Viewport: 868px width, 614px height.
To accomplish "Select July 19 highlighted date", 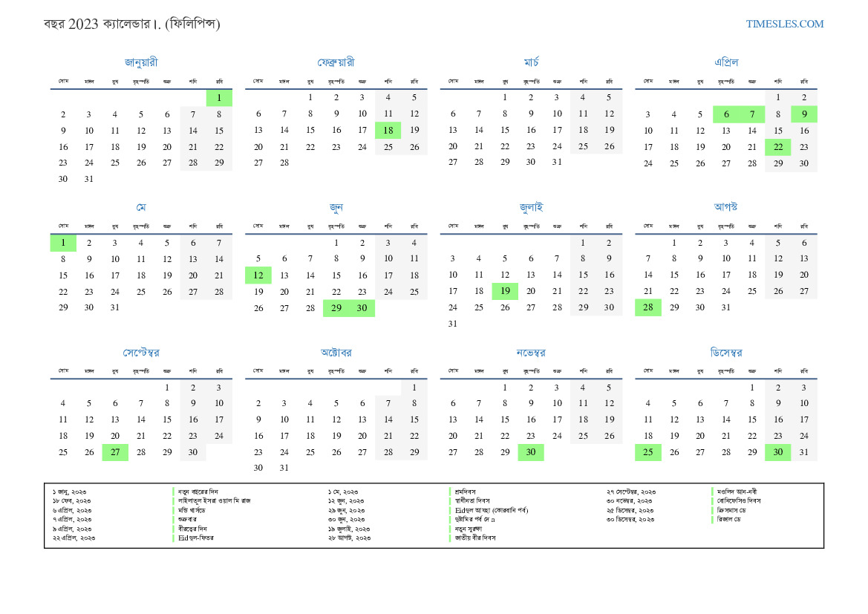I will click(505, 292).
